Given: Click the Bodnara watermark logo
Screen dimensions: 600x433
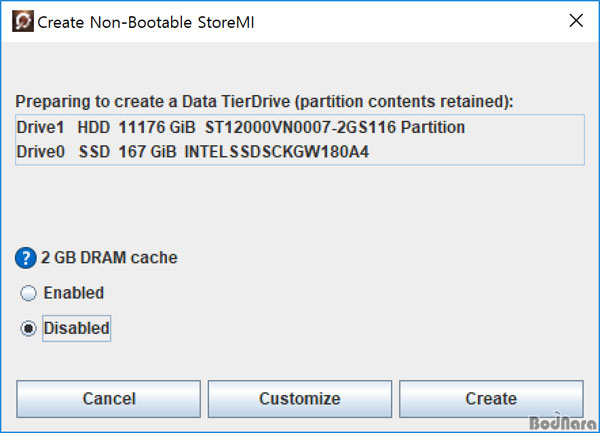Looking at the screenshot, I should 562,422.
